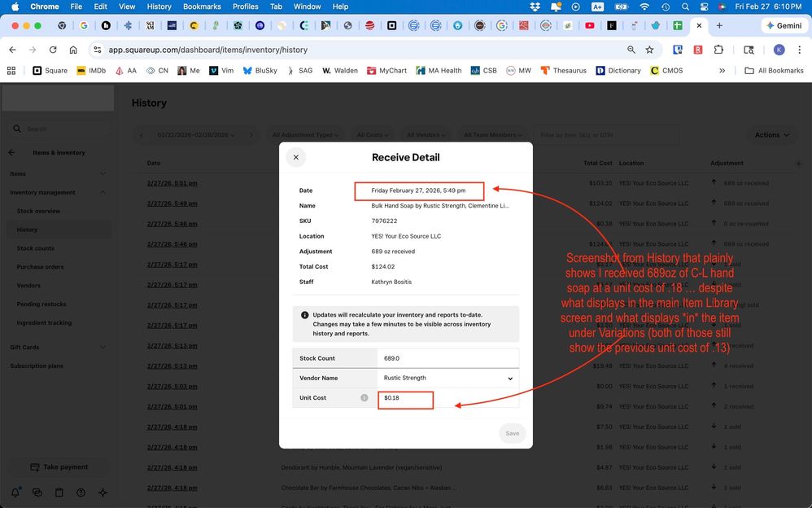This screenshot has width=812, height=508.
Task: Expand the hidden bookmarks overflow chevron
Action: (x=722, y=71)
